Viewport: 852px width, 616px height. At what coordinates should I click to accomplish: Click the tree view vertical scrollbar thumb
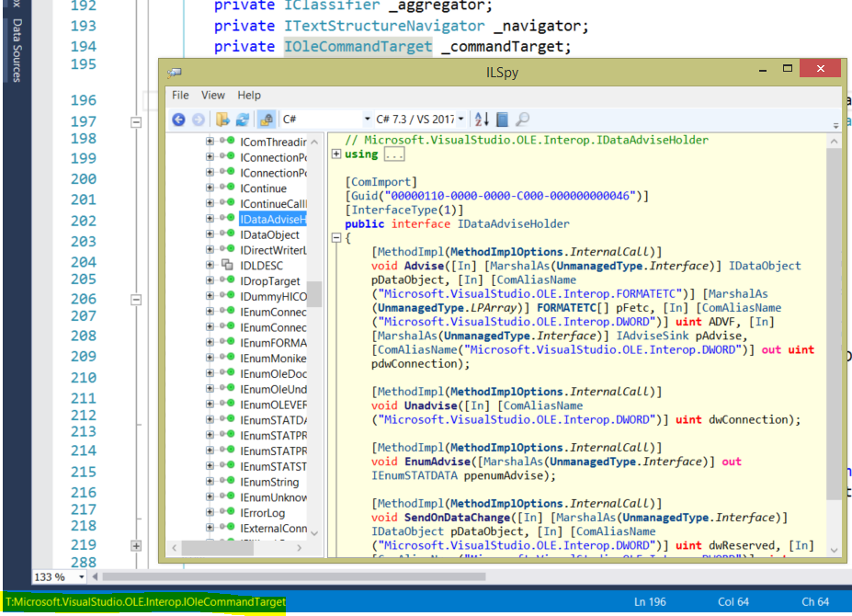point(314,294)
